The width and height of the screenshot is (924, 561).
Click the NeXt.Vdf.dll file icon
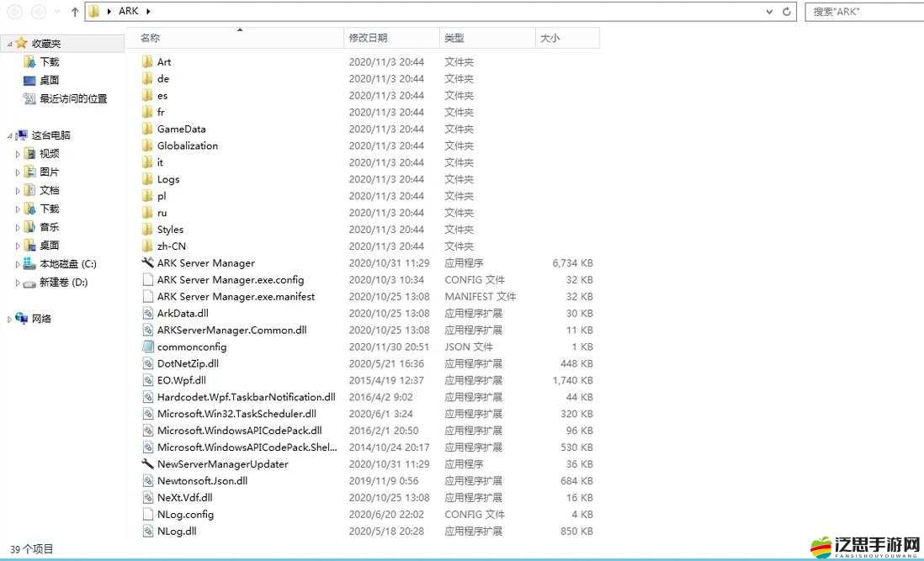(148, 497)
